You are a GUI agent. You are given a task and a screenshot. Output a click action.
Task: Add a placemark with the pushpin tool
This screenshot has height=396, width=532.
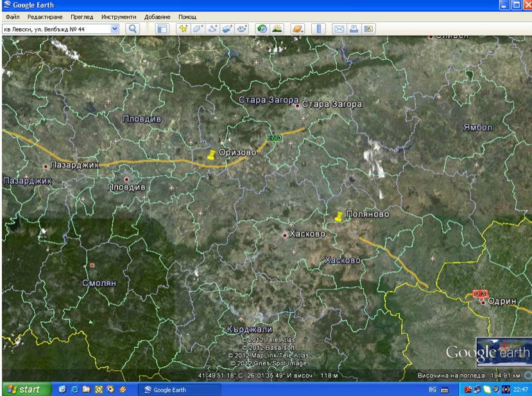pyautogui.click(x=184, y=29)
